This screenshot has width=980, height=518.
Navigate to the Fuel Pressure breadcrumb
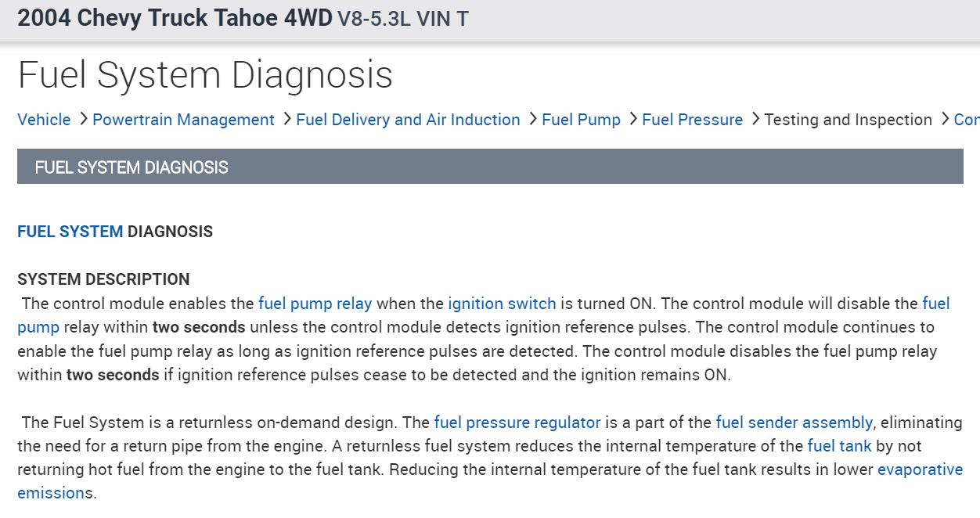(x=692, y=120)
